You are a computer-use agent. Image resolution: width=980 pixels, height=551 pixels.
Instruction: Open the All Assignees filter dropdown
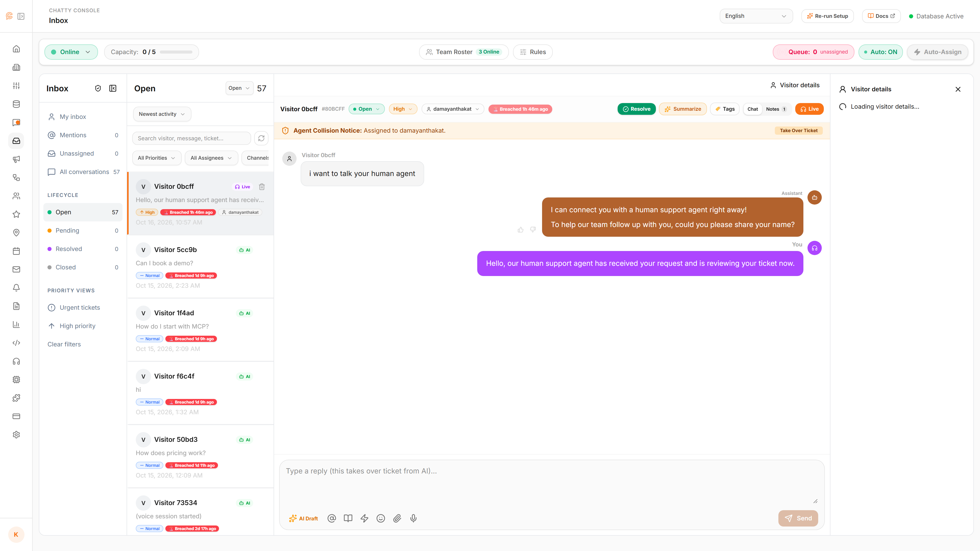pos(211,158)
